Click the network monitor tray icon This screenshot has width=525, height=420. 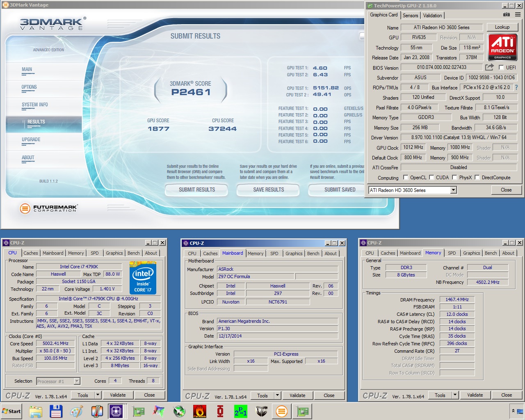coord(520,411)
